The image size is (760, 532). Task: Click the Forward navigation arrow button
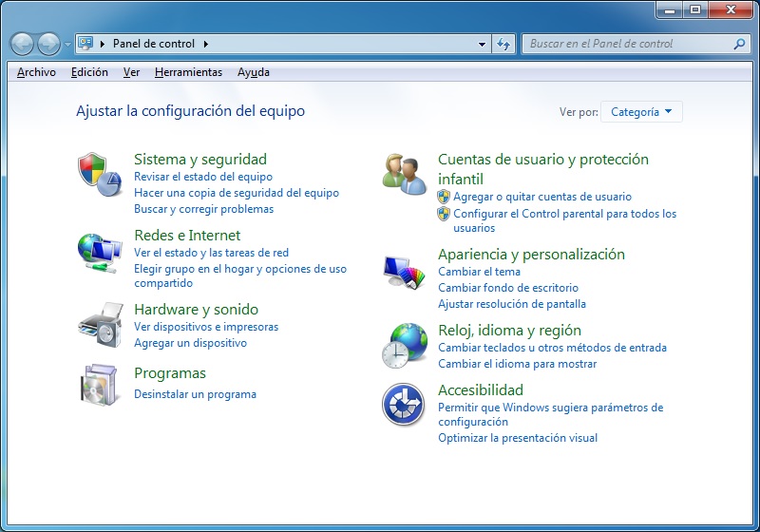[48, 44]
